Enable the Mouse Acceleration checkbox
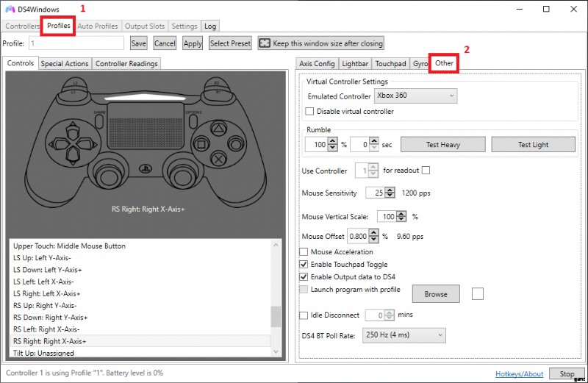This screenshot has width=588, height=383. pyautogui.click(x=304, y=252)
